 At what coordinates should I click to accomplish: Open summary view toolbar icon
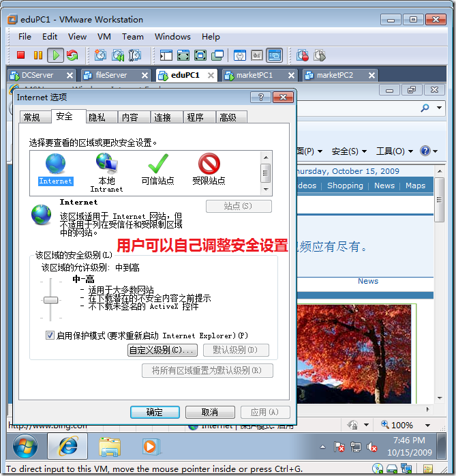click(240, 55)
